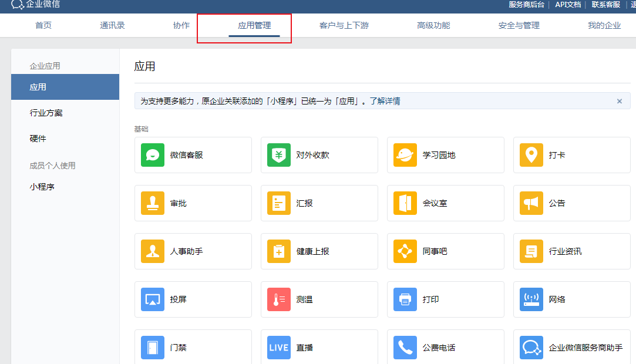Image resolution: width=636 pixels, height=364 pixels.
Task: Click the 审批 label text
Action: click(178, 203)
